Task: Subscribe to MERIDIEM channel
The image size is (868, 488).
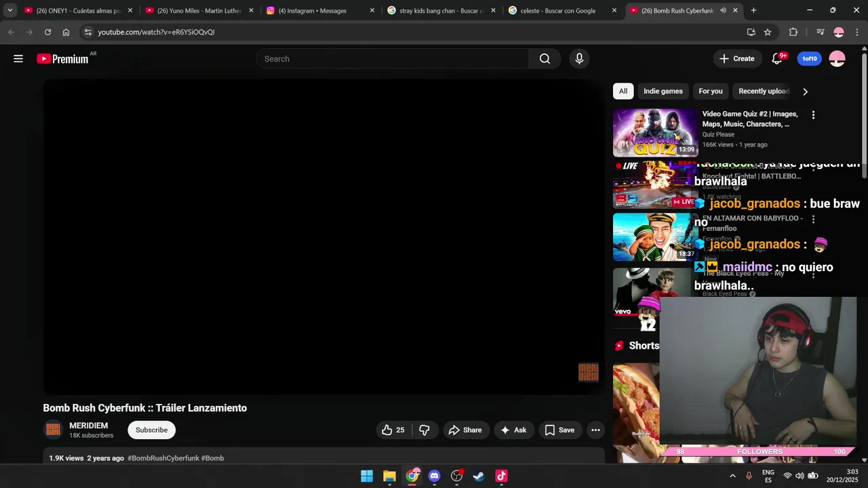Action: click(151, 430)
